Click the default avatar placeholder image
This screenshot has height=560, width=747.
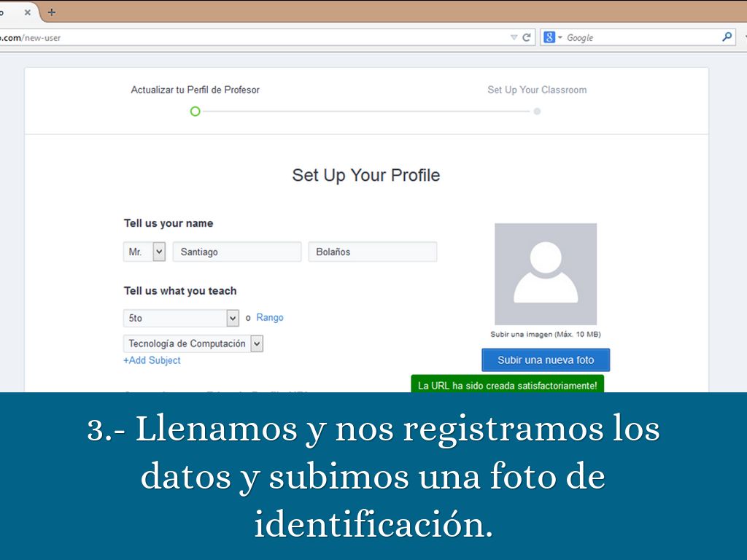click(x=546, y=274)
